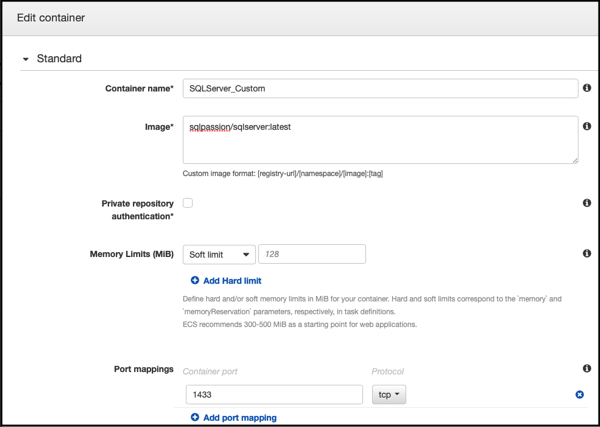
Task: Click the Image text area
Action: pos(380,139)
